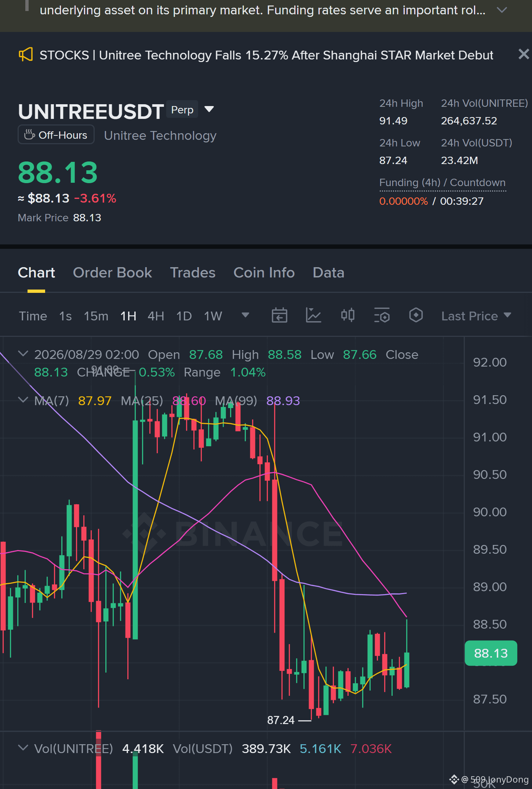This screenshot has height=789, width=532.
Task: Click the MA(99) 88.93 indicator label
Action: pyautogui.click(x=257, y=401)
